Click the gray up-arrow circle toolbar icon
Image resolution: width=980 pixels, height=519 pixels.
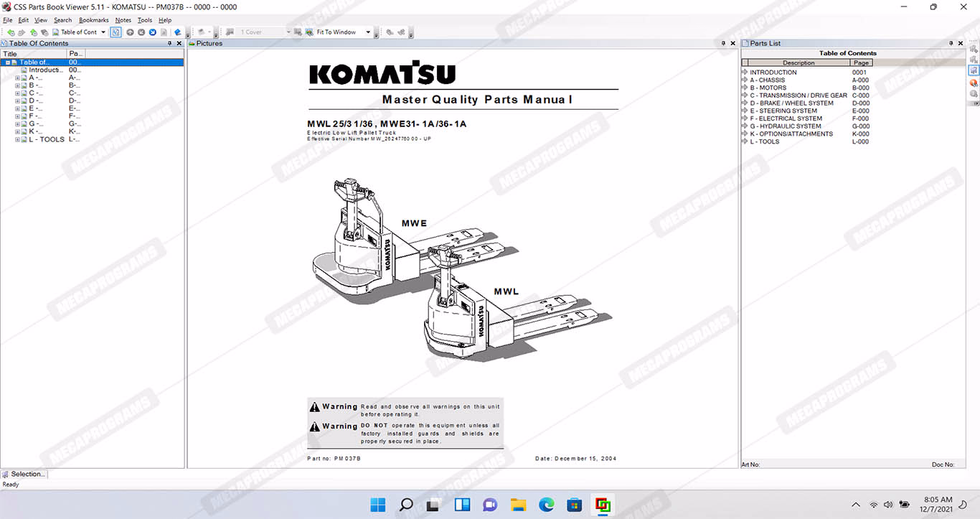pyautogui.click(x=130, y=32)
